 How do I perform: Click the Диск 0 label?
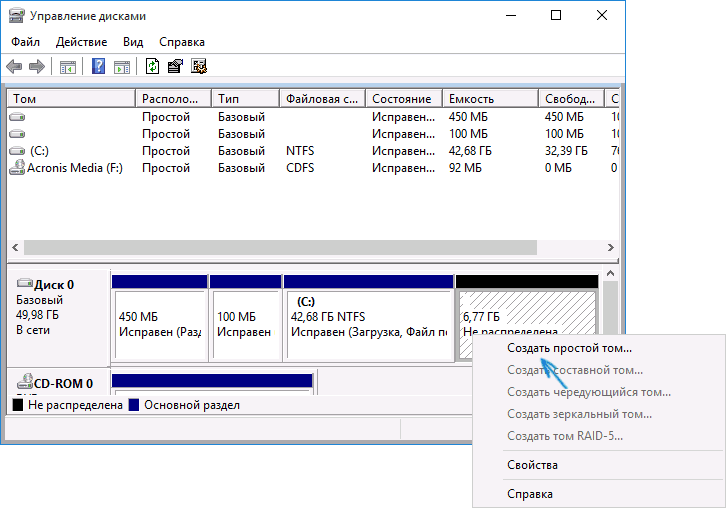pos(54,285)
